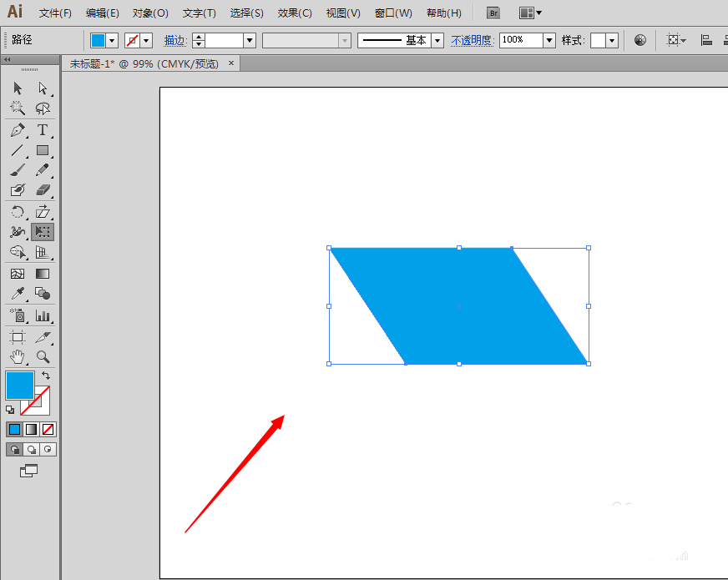Select the Eraser tool
Screen dimensions: 728x580
click(x=42, y=190)
